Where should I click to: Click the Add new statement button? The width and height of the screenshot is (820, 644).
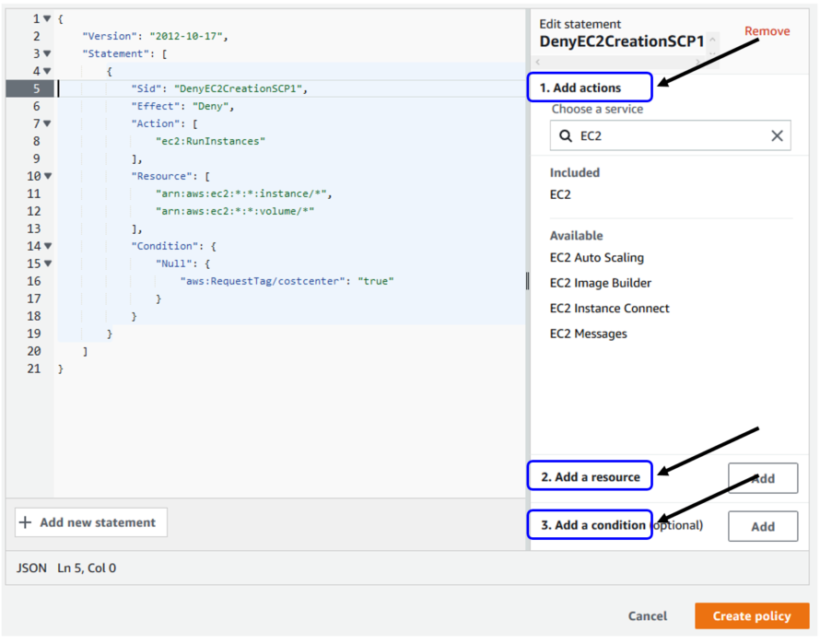tap(90, 521)
